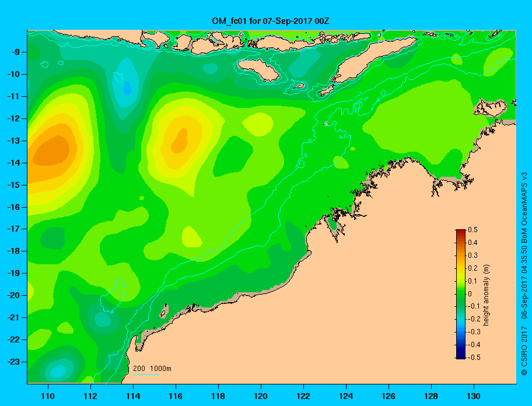Select the colorbar tick label -0.5

pyautogui.click(x=474, y=358)
